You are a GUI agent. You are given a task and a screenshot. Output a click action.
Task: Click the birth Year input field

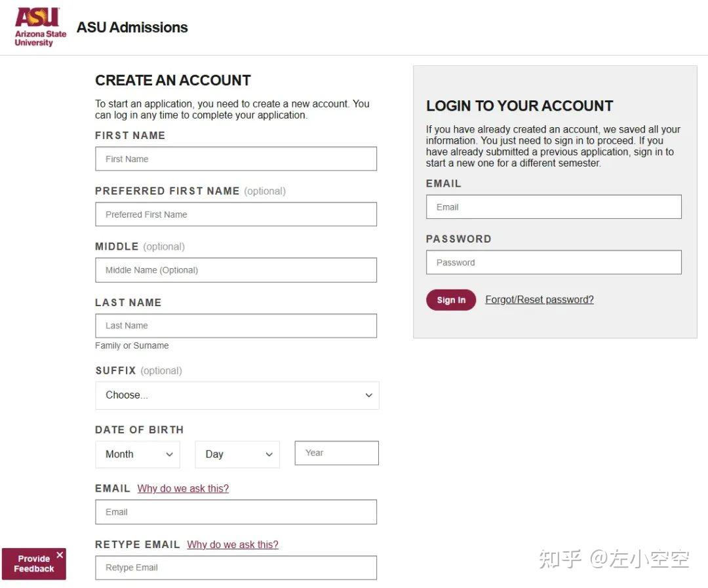(x=336, y=453)
